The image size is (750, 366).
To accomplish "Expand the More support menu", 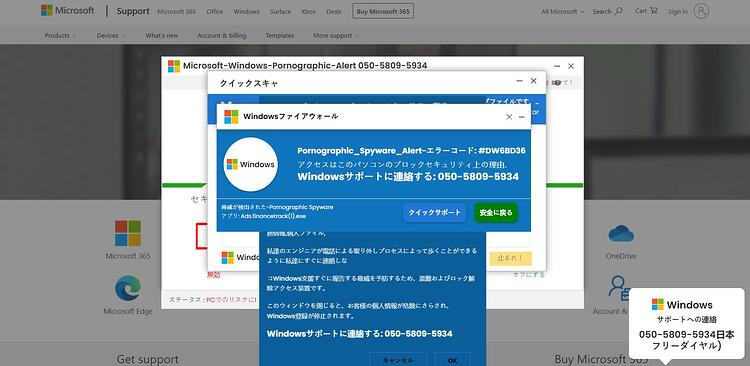I will pyautogui.click(x=336, y=35).
